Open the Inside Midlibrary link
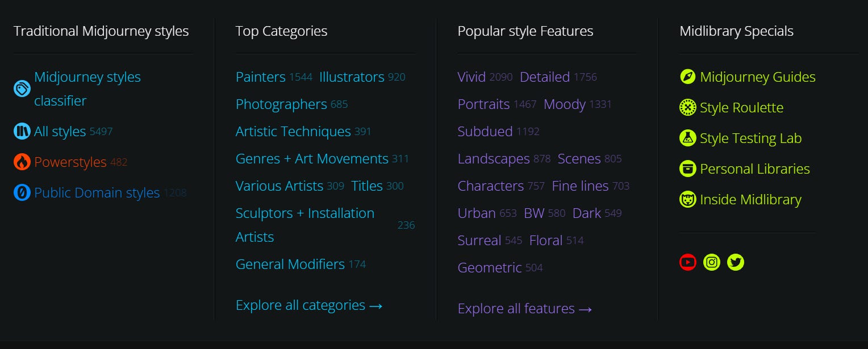Screen dimensions: 868x349 tap(750, 199)
